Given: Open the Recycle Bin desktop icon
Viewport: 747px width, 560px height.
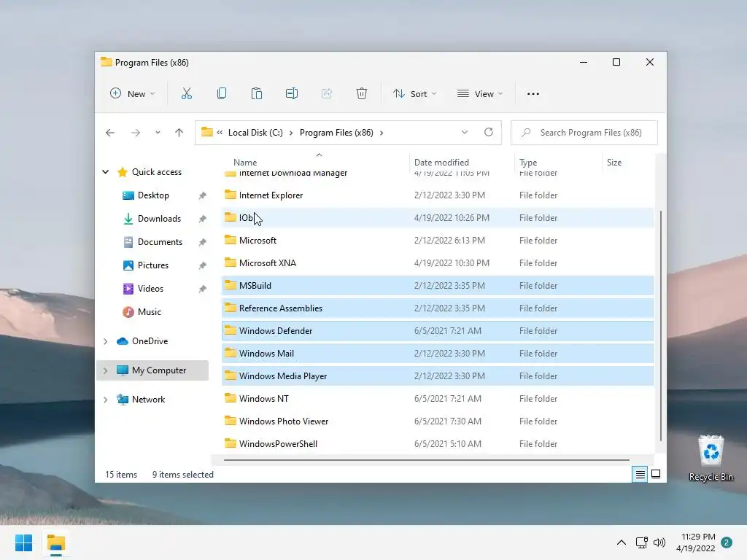Looking at the screenshot, I should [711, 458].
